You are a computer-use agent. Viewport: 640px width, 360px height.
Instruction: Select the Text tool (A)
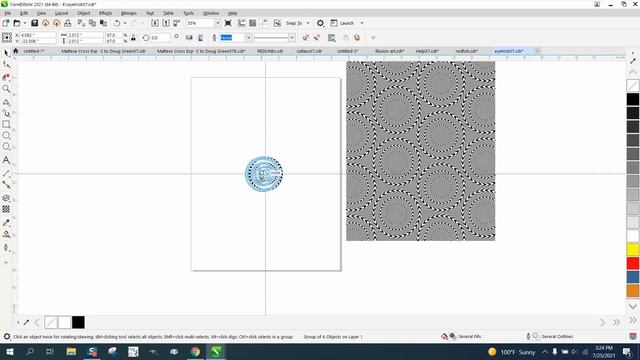pyautogui.click(x=6, y=160)
